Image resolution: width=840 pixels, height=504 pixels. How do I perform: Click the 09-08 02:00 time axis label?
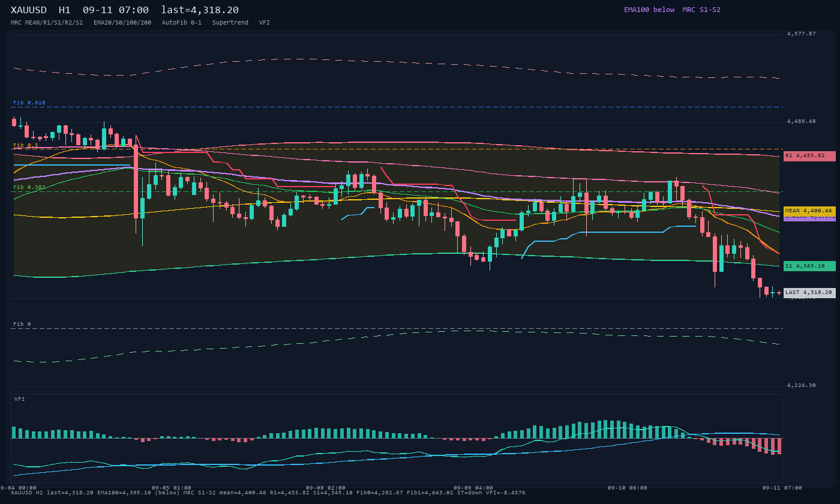pos(326,488)
